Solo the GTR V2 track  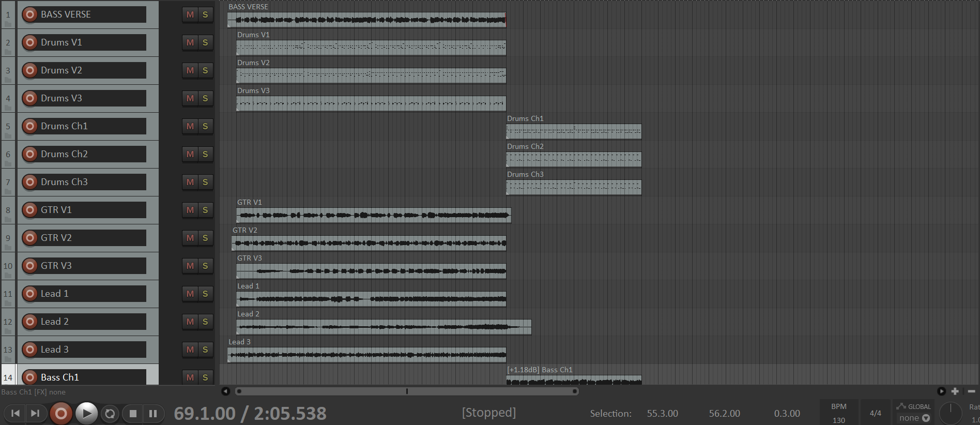click(205, 238)
